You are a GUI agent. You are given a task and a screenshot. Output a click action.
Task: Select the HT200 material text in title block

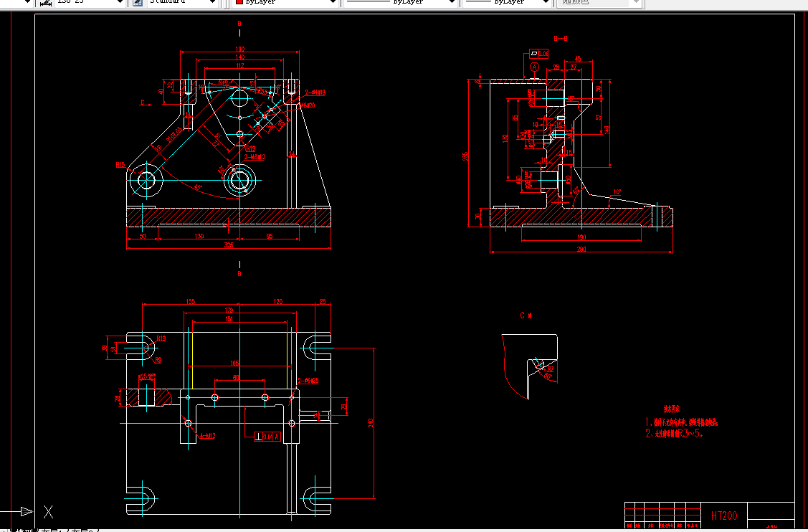click(x=724, y=515)
